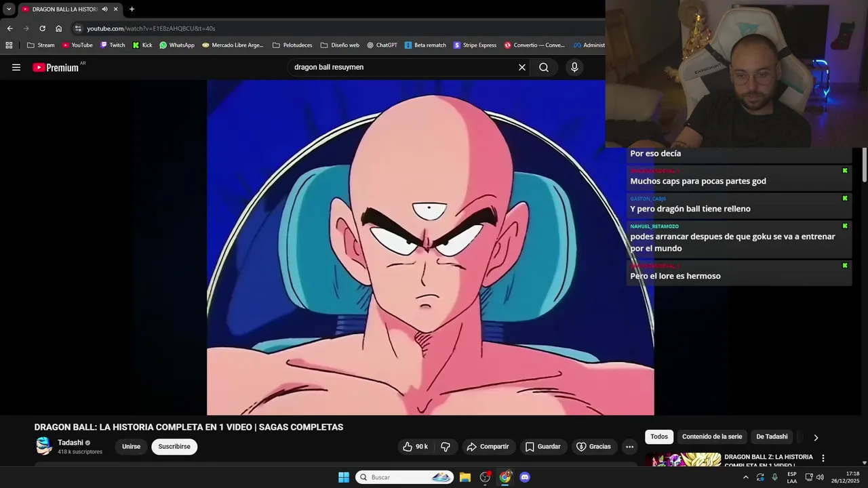This screenshot has height=488, width=868.
Task: Select the Todos filter chip
Action: point(659,437)
